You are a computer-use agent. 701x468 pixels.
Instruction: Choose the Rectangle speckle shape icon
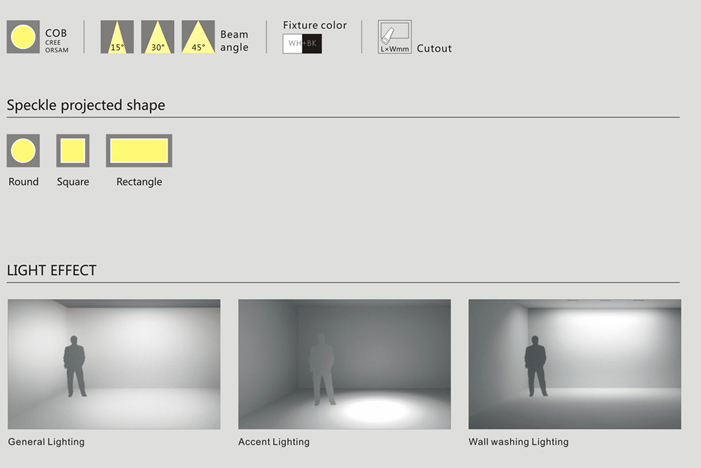(x=139, y=151)
